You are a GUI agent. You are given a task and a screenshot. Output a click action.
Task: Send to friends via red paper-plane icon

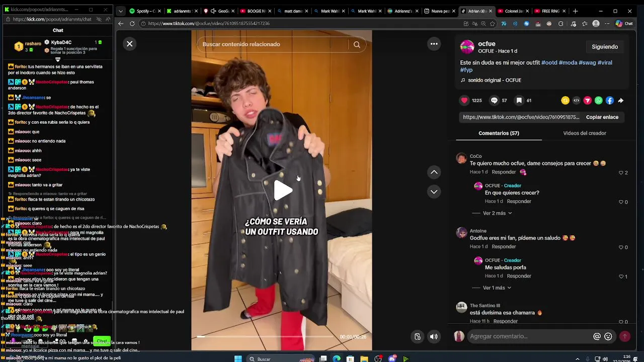tap(587, 101)
